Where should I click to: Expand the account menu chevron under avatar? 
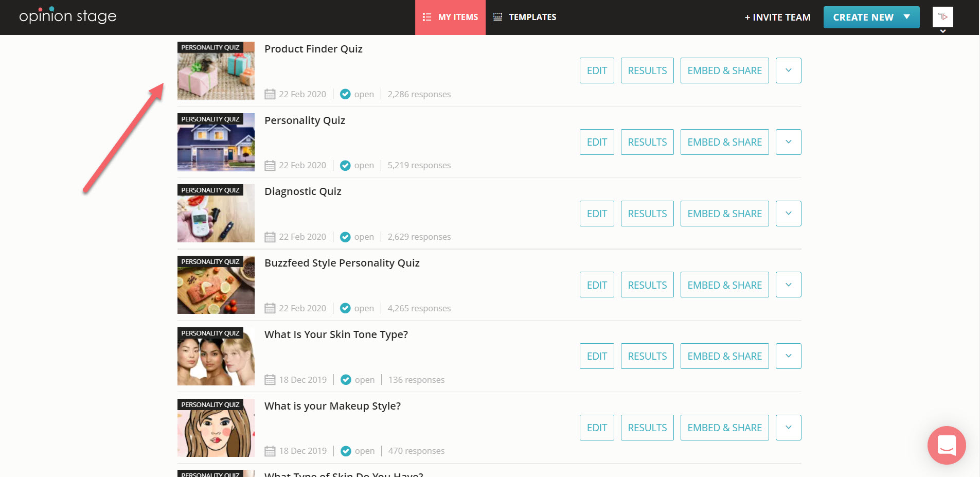[x=943, y=31]
